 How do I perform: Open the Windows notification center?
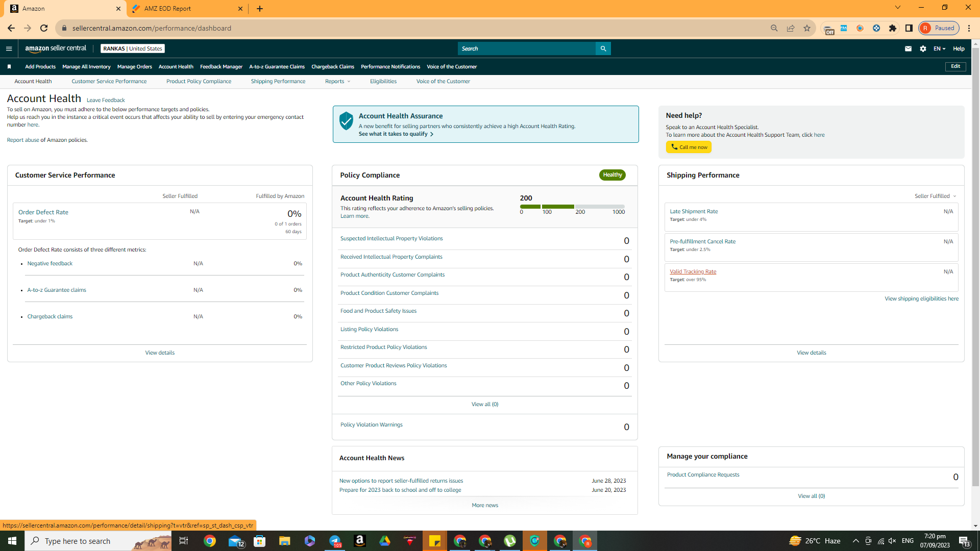964,541
